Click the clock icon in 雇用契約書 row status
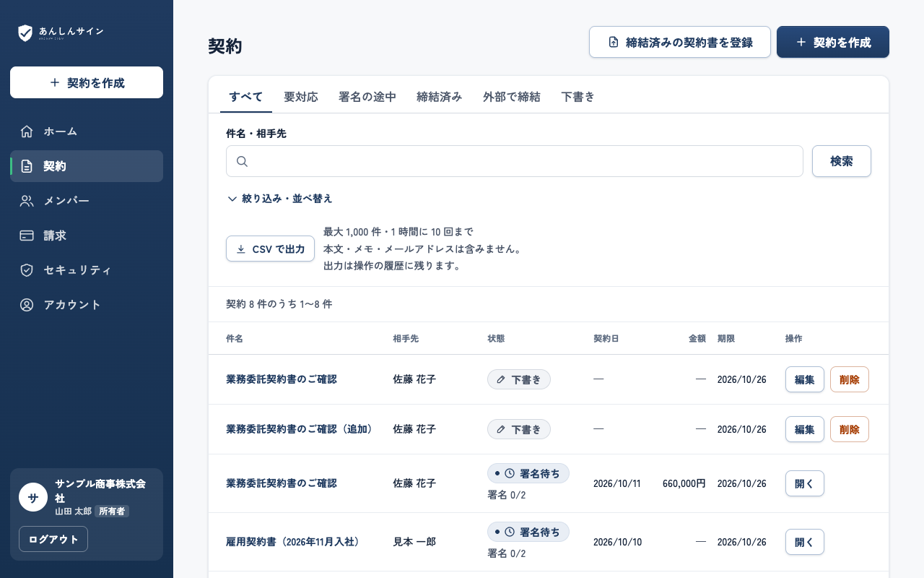 pos(510,532)
